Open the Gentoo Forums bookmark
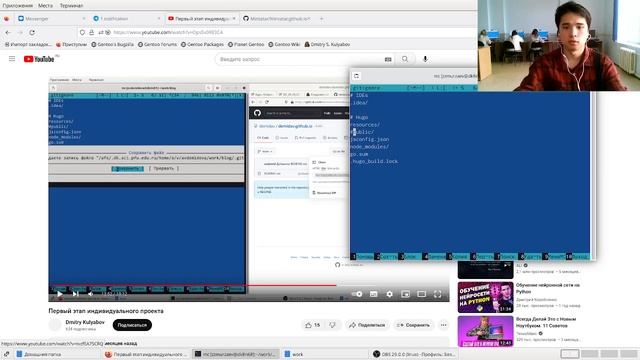This screenshot has height=360, width=640. pyautogui.click(x=157, y=44)
